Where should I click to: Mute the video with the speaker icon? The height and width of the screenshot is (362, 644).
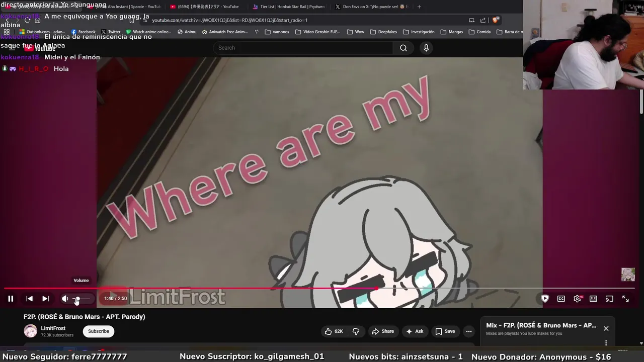click(x=65, y=299)
